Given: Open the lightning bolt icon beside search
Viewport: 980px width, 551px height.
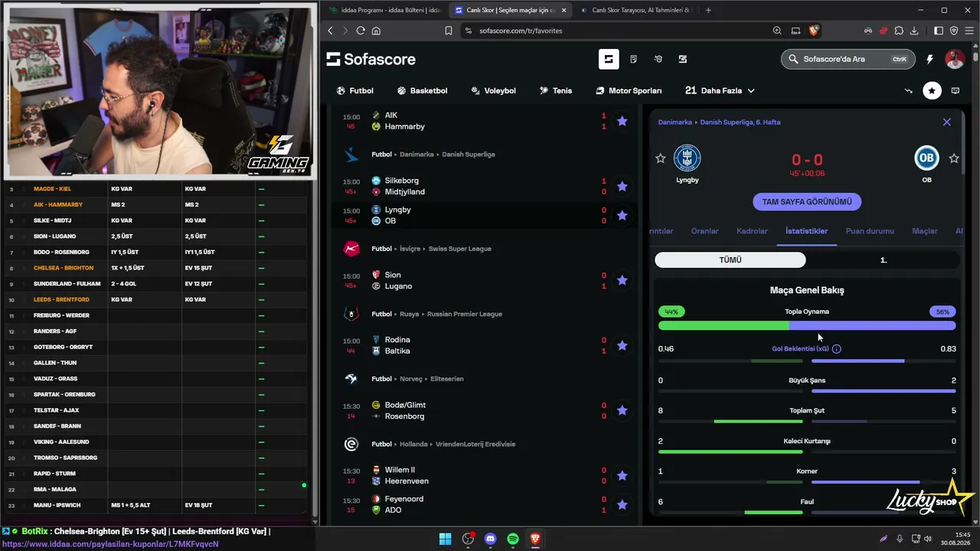Looking at the screenshot, I should (x=929, y=59).
